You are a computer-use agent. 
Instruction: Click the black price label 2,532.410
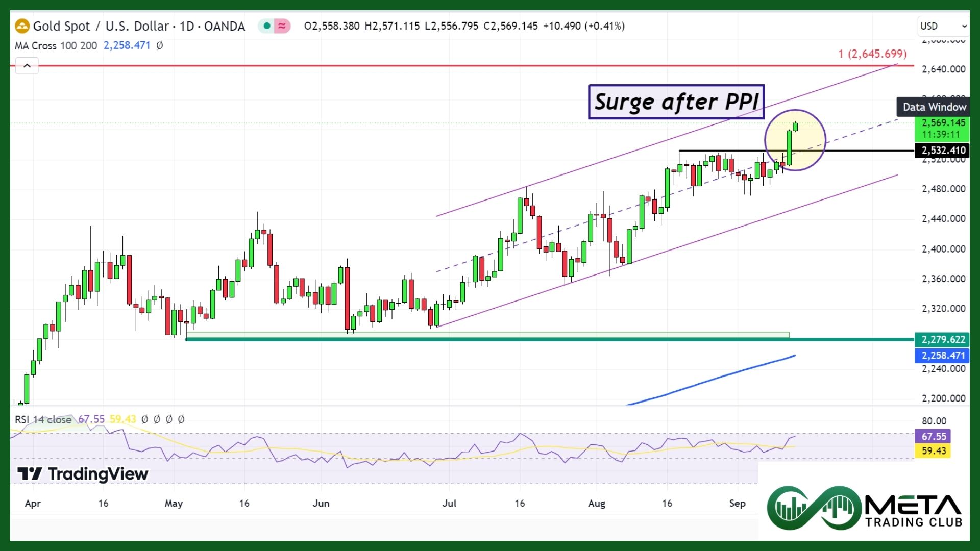[x=942, y=151]
